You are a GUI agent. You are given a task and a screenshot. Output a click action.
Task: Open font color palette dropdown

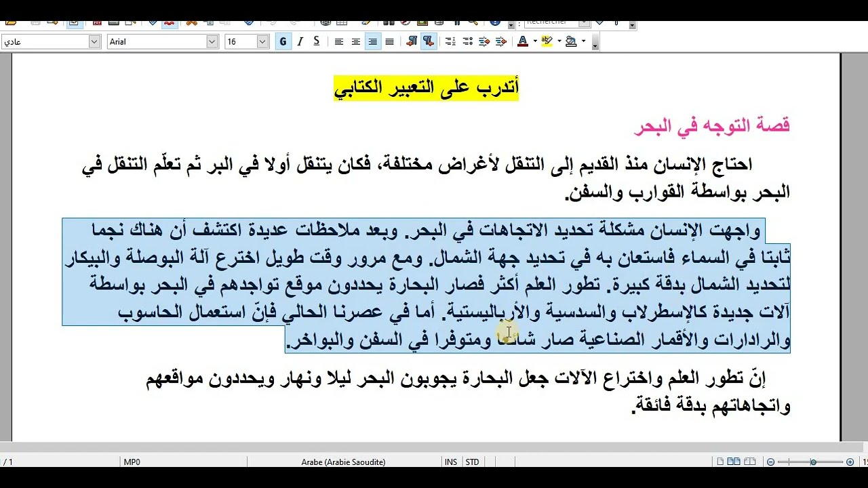click(535, 41)
